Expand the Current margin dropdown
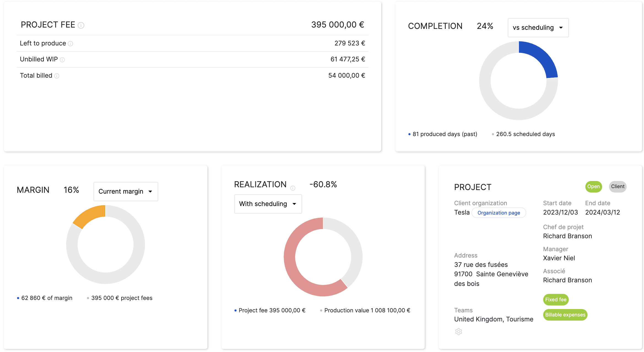 coord(126,191)
